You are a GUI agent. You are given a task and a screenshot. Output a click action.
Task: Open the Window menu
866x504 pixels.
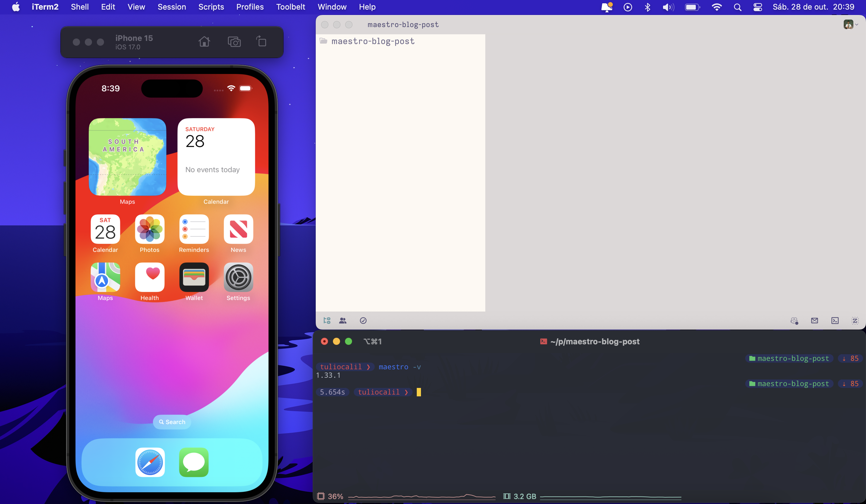click(332, 7)
